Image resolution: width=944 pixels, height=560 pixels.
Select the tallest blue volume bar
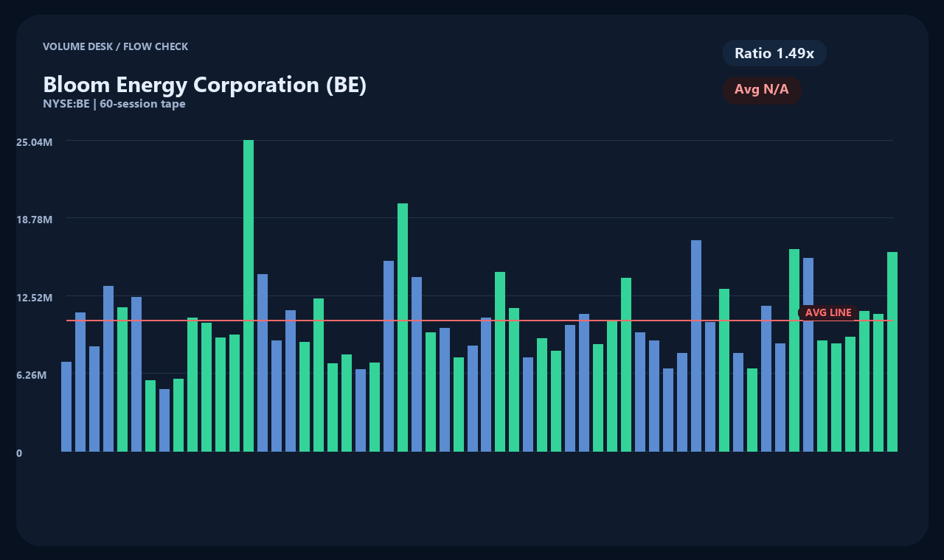[x=696, y=346]
